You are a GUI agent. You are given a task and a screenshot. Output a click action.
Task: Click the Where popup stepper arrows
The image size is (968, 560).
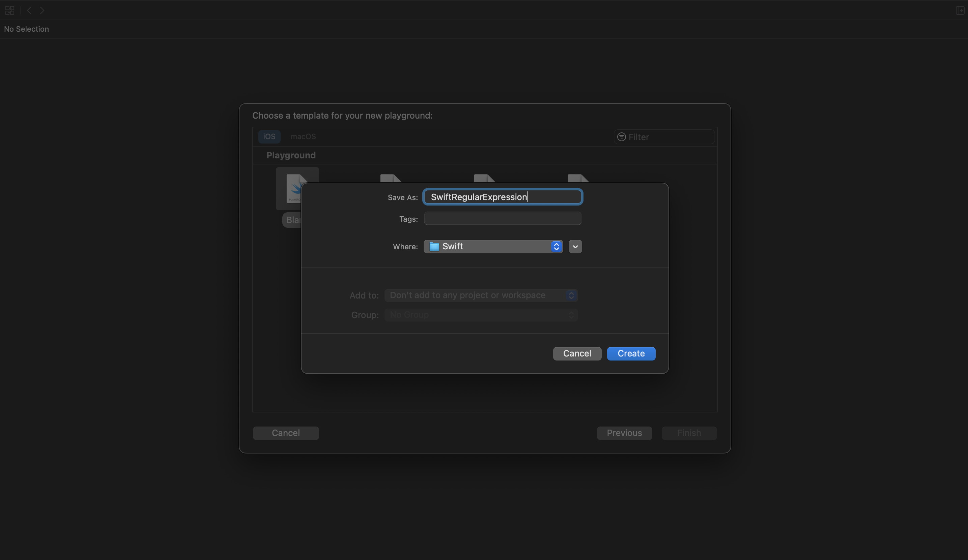tap(556, 246)
